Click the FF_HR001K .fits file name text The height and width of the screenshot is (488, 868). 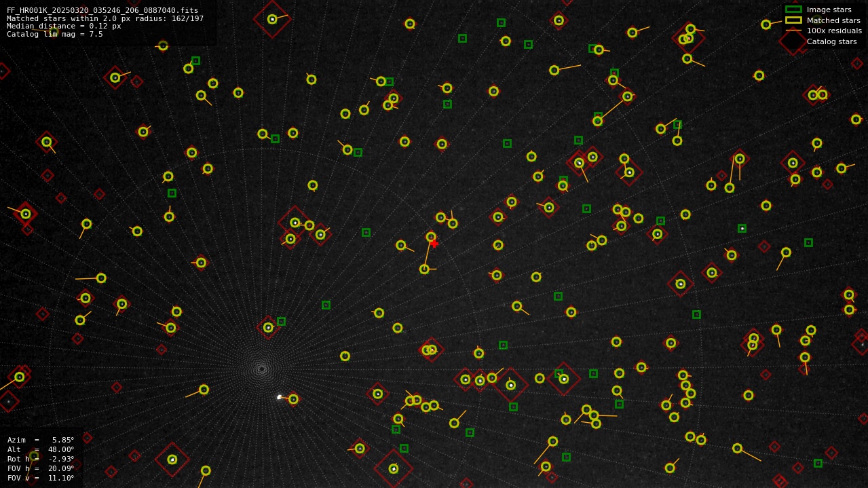[x=102, y=10]
